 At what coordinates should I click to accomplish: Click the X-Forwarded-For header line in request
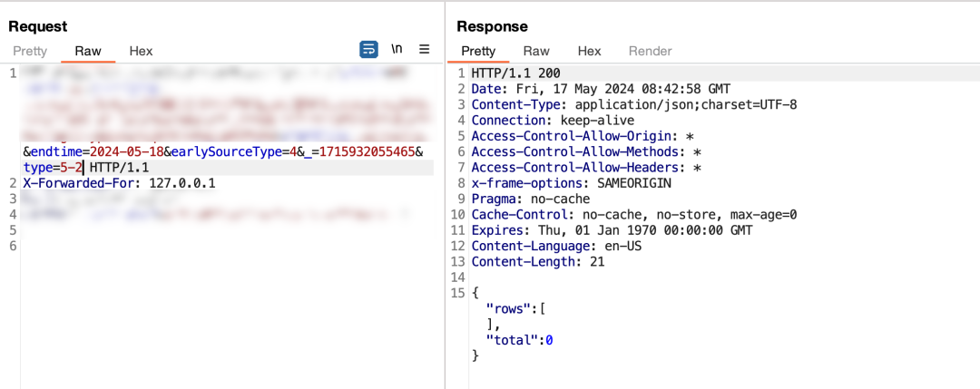click(x=119, y=183)
